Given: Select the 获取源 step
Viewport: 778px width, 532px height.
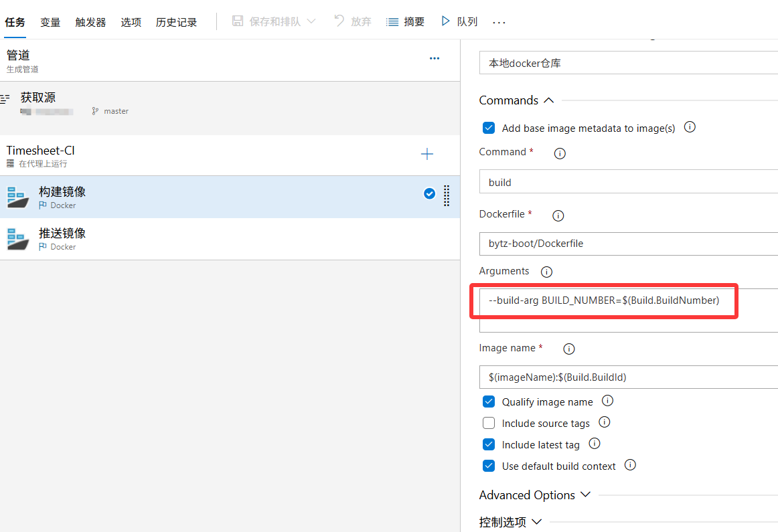Looking at the screenshot, I should (x=230, y=108).
